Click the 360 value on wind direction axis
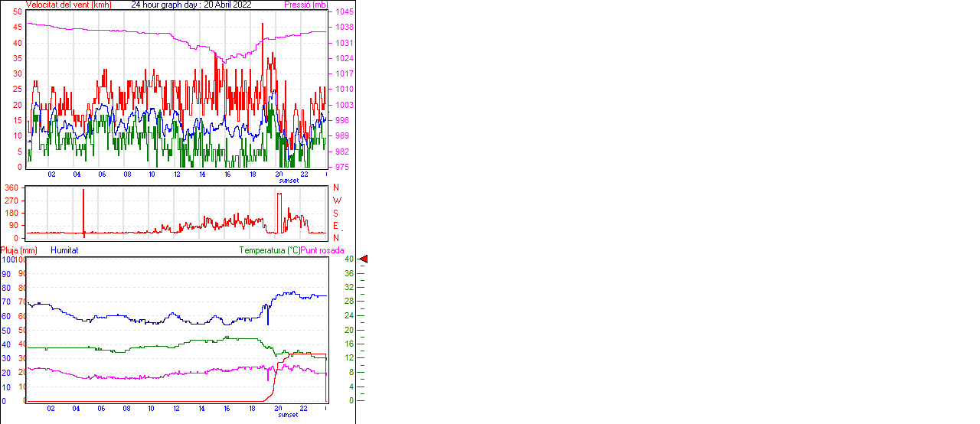This screenshot has width=980, height=424. tap(11, 188)
